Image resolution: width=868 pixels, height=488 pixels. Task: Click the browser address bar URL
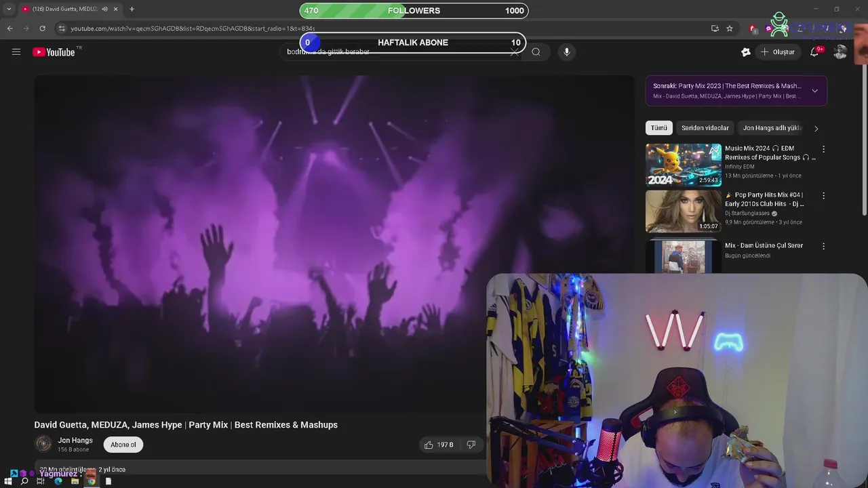pyautogui.click(x=193, y=28)
